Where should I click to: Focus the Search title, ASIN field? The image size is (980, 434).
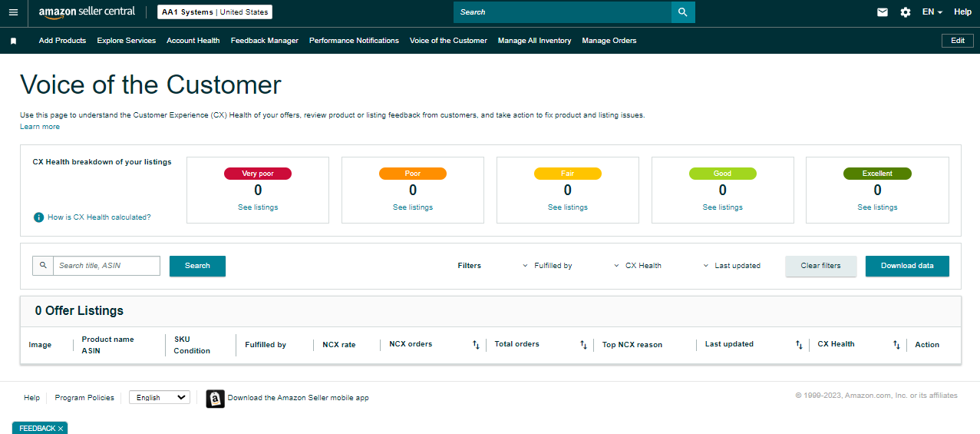(x=107, y=266)
